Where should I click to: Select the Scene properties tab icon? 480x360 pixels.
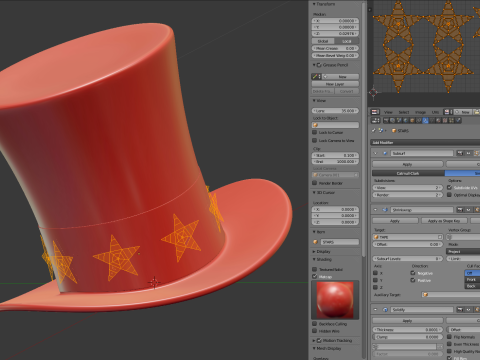click(399, 120)
